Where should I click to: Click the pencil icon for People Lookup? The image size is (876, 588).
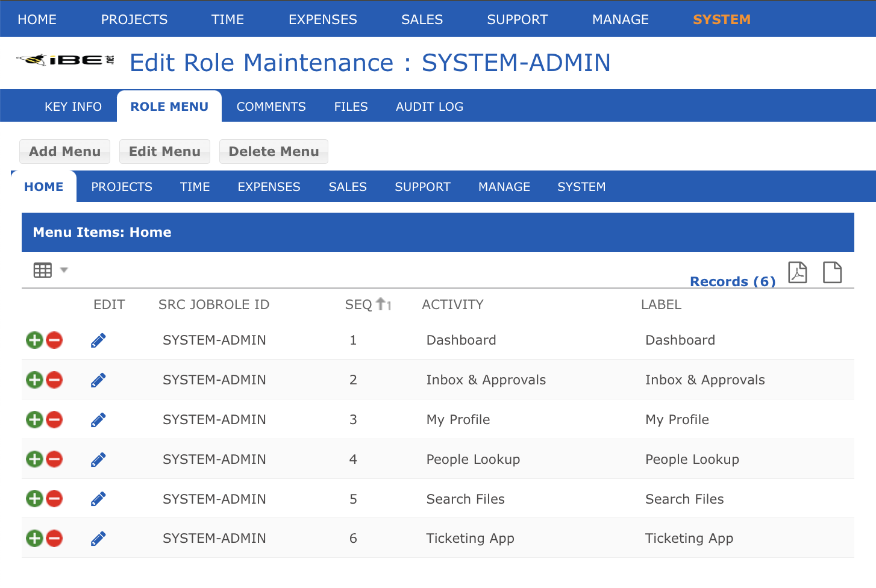98,460
